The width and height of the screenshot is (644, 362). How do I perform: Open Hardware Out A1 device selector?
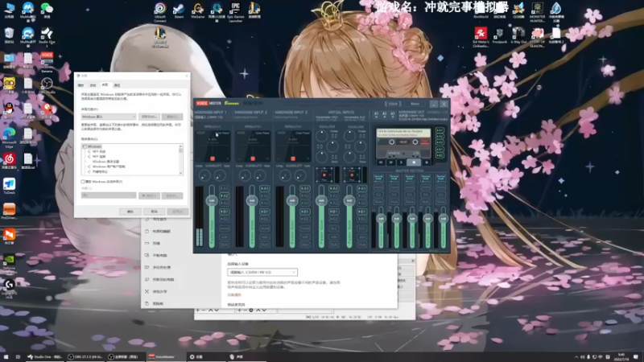(x=376, y=114)
